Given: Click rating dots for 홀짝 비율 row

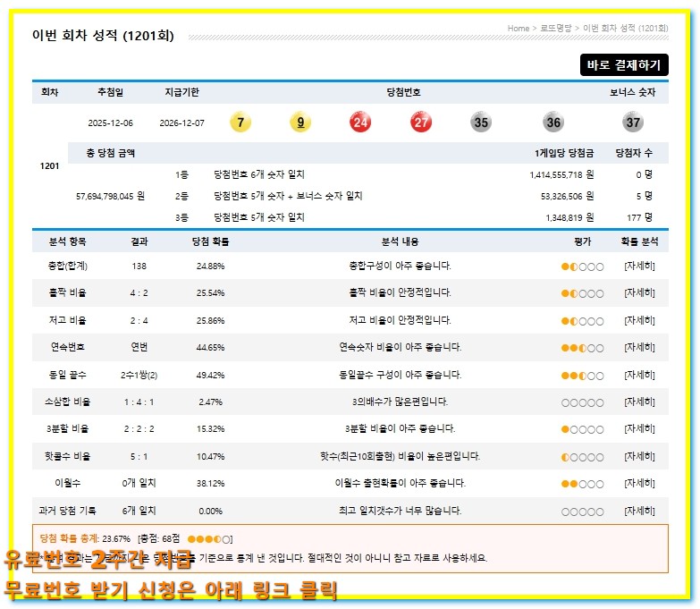Looking at the screenshot, I should (583, 294).
